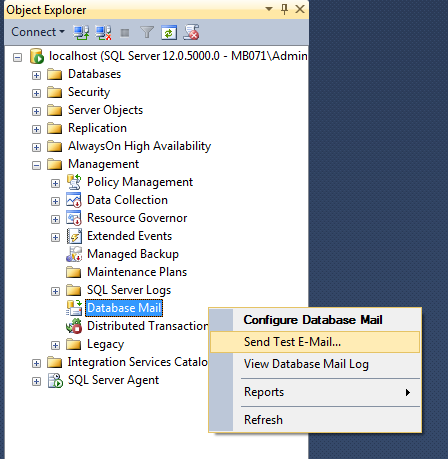Collapse the Management folder node
Viewport: 448px width, 459px height.
tap(36, 165)
